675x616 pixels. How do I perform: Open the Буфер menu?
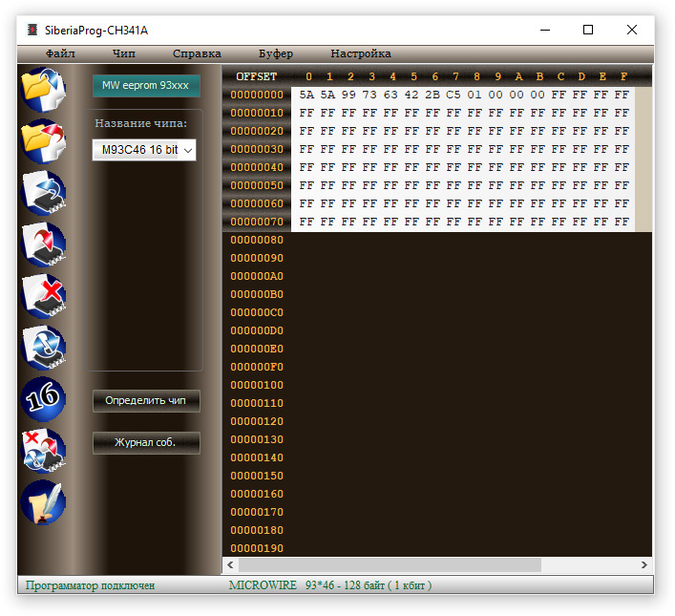click(275, 53)
